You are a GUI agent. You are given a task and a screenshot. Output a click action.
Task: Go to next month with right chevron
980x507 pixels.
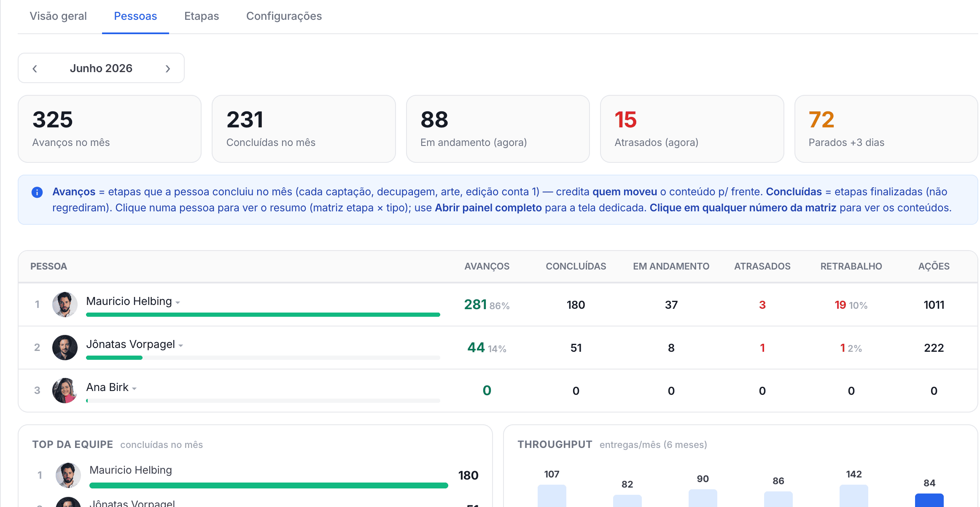pyautogui.click(x=168, y=68)
